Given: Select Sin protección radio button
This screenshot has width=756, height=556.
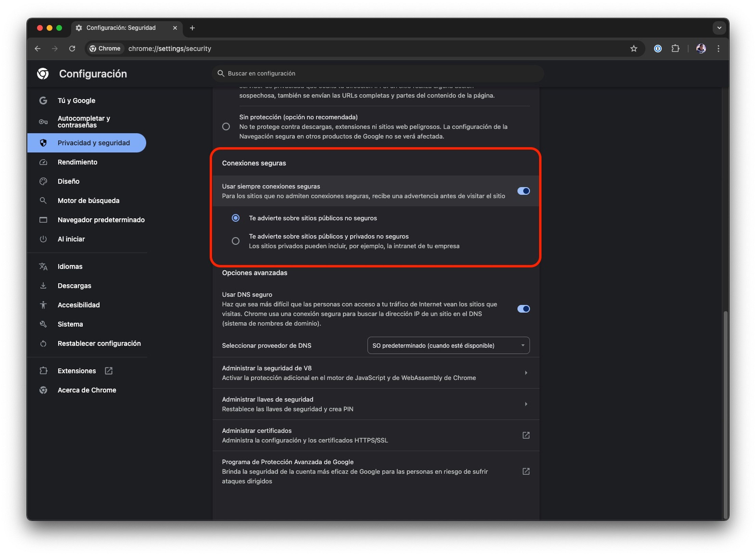Looking at the screenshot, I should pos(226,127).
